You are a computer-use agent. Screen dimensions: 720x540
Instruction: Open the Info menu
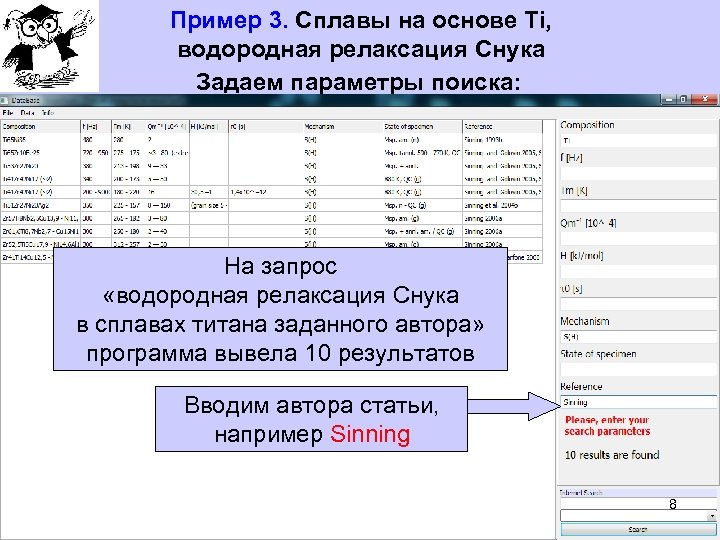click(x=48, y=112)
